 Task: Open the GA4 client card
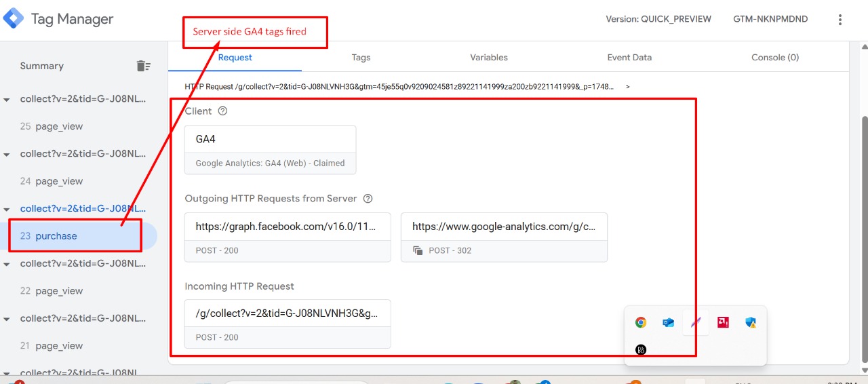point(270,150)
